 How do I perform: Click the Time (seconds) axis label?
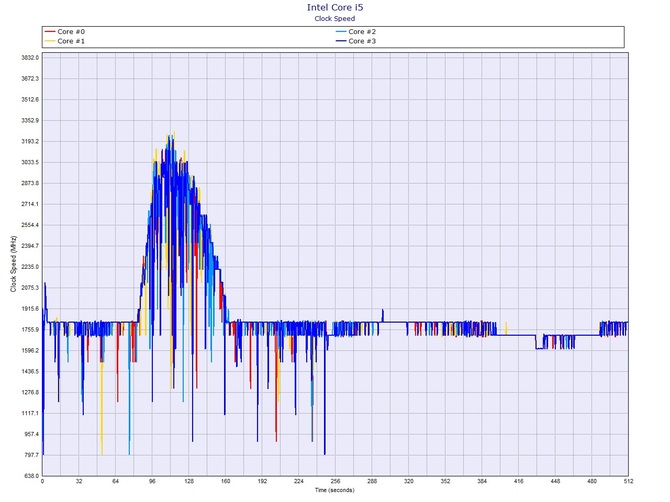click(x=335, y=490)
